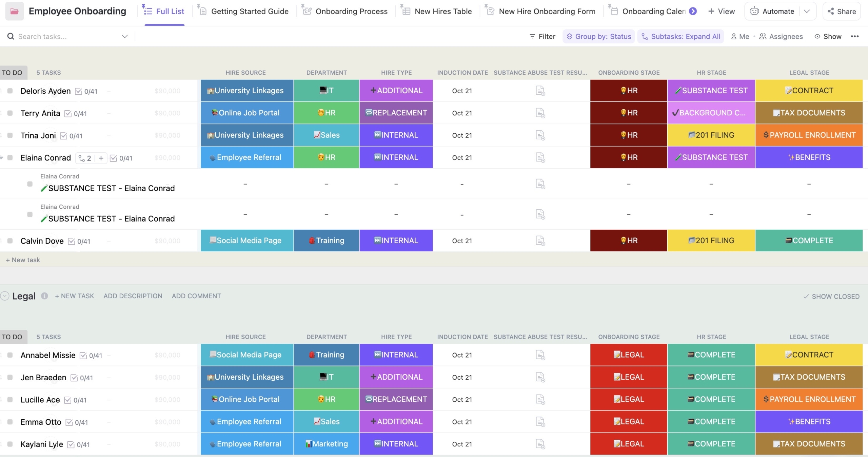Select the task checkbox for Calvin Dove

pyautogui.click(x=10, y=241)
